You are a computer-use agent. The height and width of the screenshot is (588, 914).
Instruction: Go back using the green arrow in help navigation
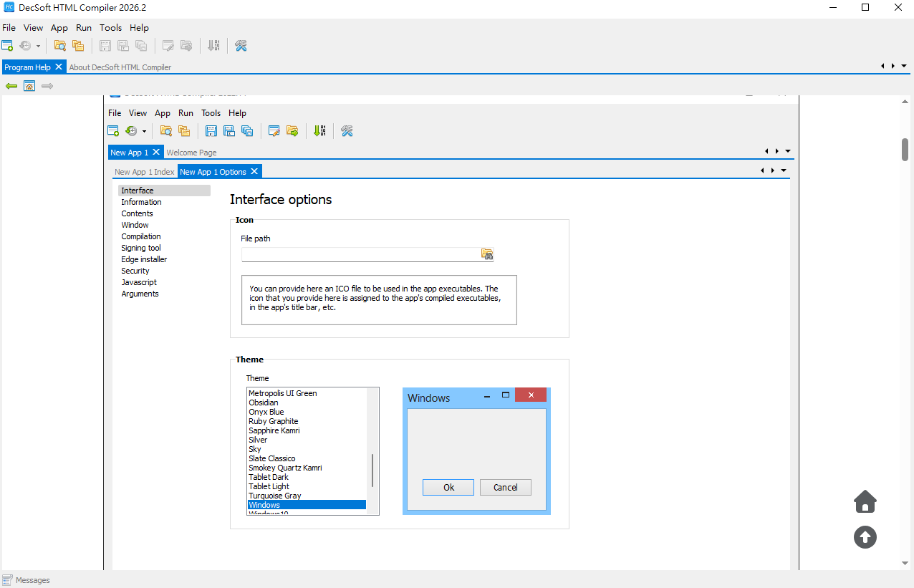(x=11, y=86)
